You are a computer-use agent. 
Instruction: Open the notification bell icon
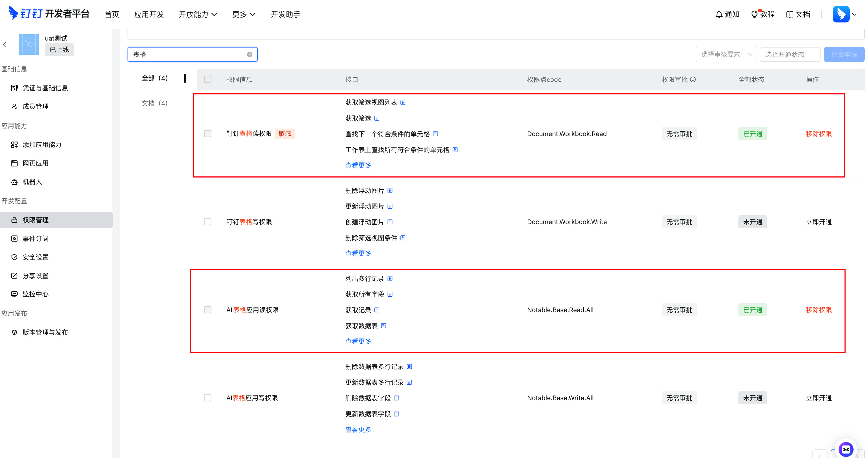719,14
